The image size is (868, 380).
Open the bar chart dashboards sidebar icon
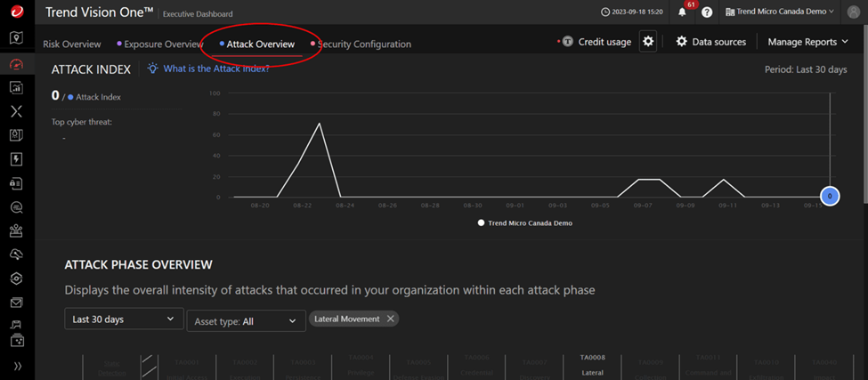point(17,87)
